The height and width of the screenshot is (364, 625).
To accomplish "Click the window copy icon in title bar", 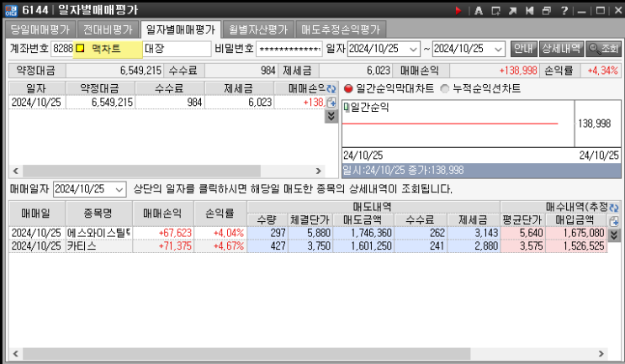I will click(x=547, y=11).
